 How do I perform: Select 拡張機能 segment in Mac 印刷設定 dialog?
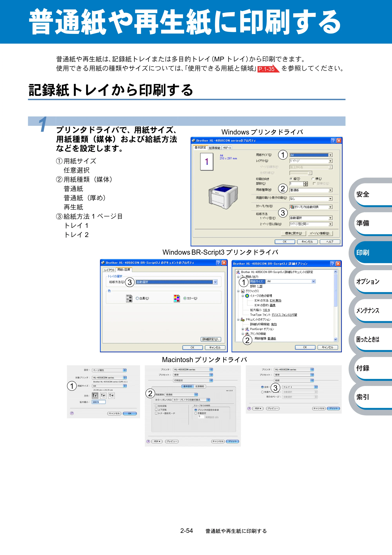[x=200, y=386]
